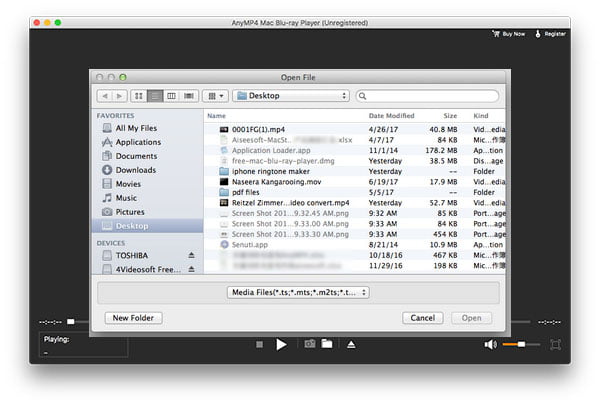
Task: Sort by Size column header
Action: pyautogui.click(x=450, y=116)
